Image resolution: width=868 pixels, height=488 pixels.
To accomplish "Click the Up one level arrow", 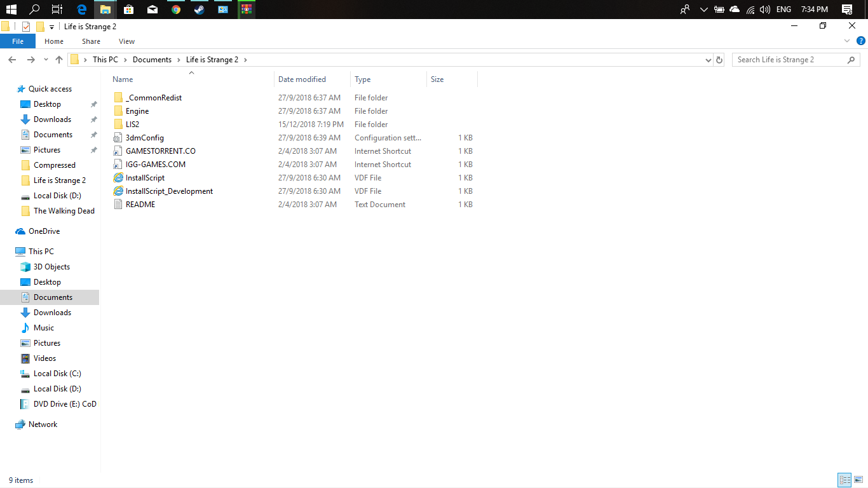I will click(59, 60).
